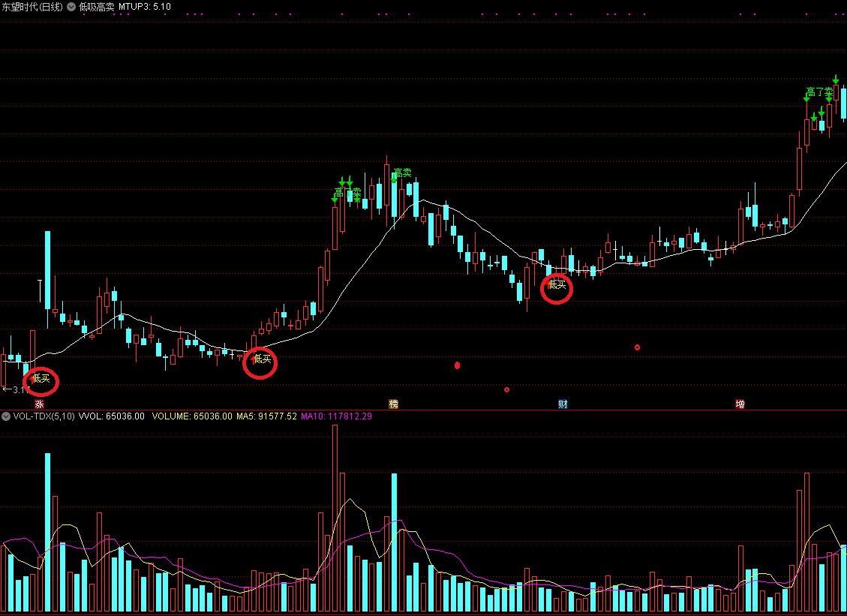The width and height of the screenshot is (847, 616).
Task: Open the dropdown icon beside 东望时代(日线)
Action: (x=71, y=7)
